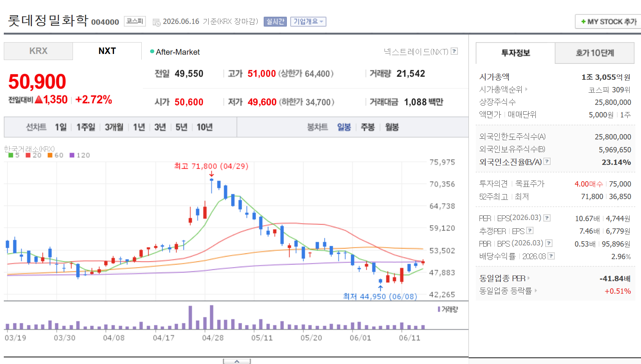The image size is (641, 364).
Task: Select 1주일 line chart period
Action: click(x=86, y=127)
